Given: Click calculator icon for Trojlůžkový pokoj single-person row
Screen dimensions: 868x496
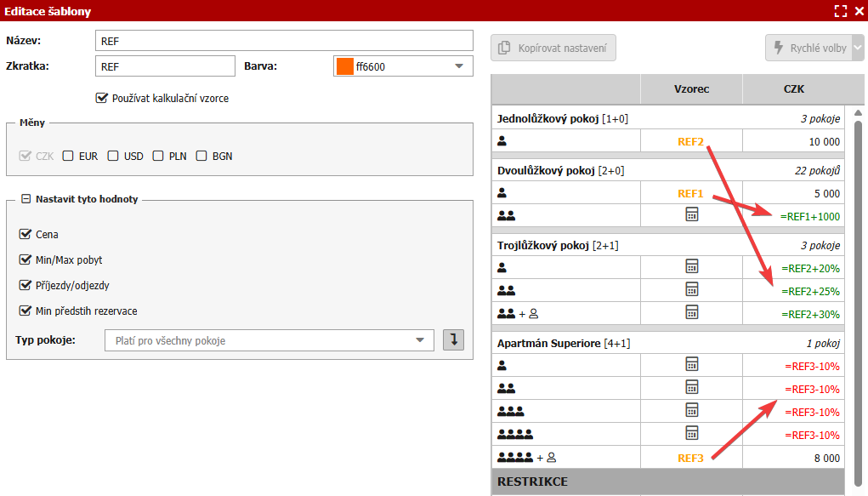Looking at the screenshot, I should click(691, 267).
